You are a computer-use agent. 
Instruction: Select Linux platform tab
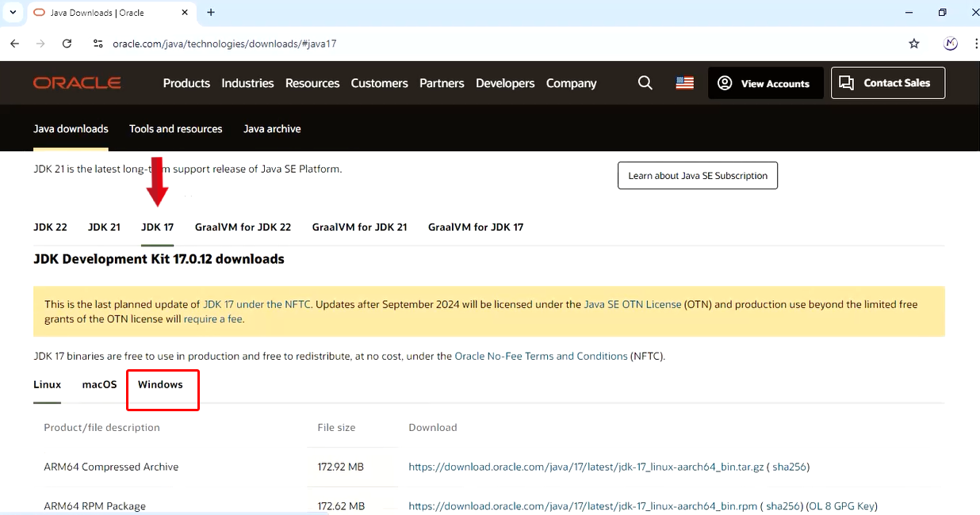tap(47, 385)
